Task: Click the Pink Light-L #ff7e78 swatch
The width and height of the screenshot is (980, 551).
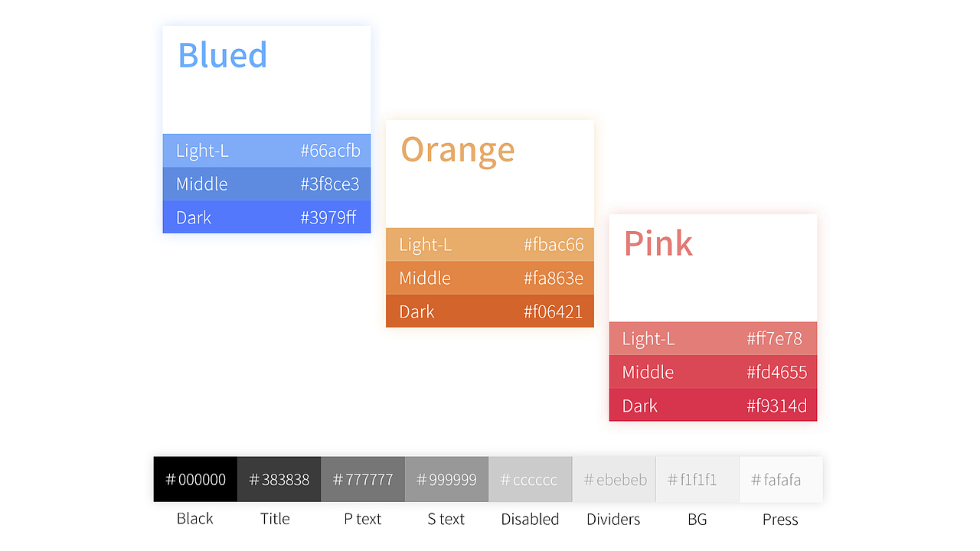Action: 713,338
